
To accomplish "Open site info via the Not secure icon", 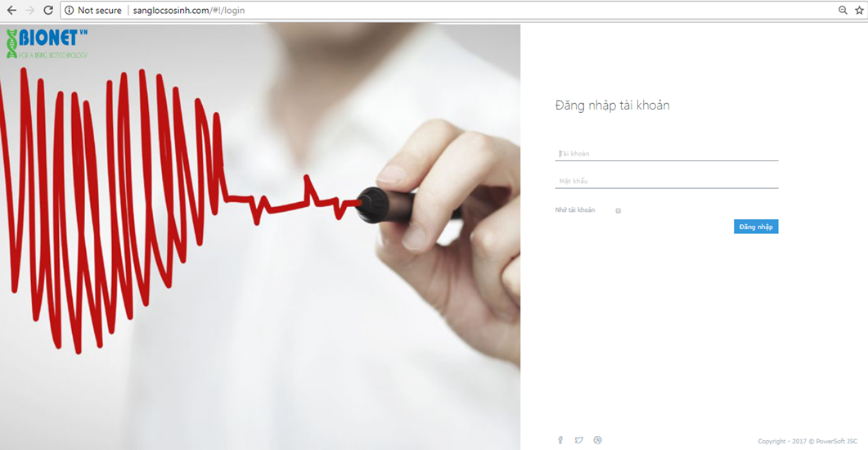I will pyautogui.click(x=70, y=10).
